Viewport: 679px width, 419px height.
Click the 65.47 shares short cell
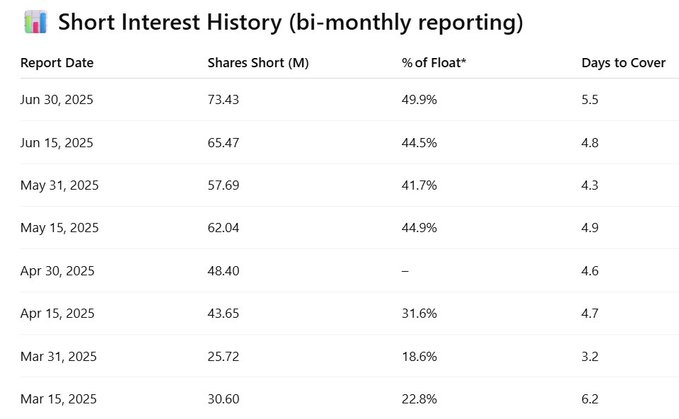224,143
